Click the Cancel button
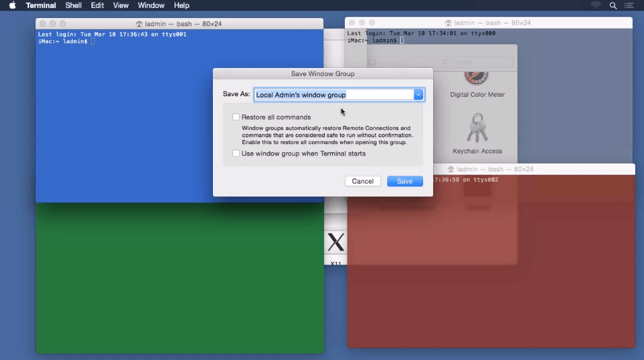Image resolution: width=644 pixels, height=360 pixels. 362,181
